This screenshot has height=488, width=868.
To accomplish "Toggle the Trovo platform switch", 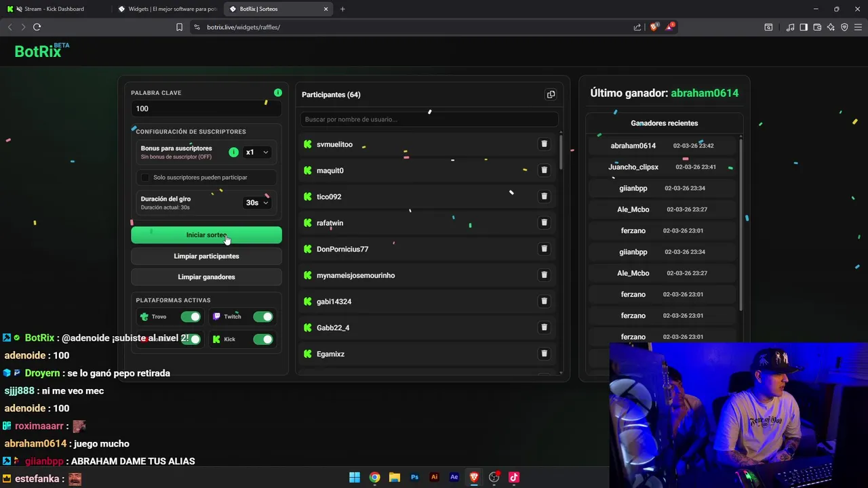I will tap(191, 317).
